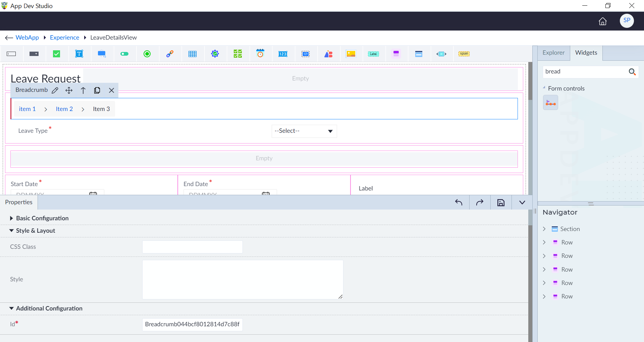
Task: Select the toggle switch widget icon
Action: pos(124,54)
